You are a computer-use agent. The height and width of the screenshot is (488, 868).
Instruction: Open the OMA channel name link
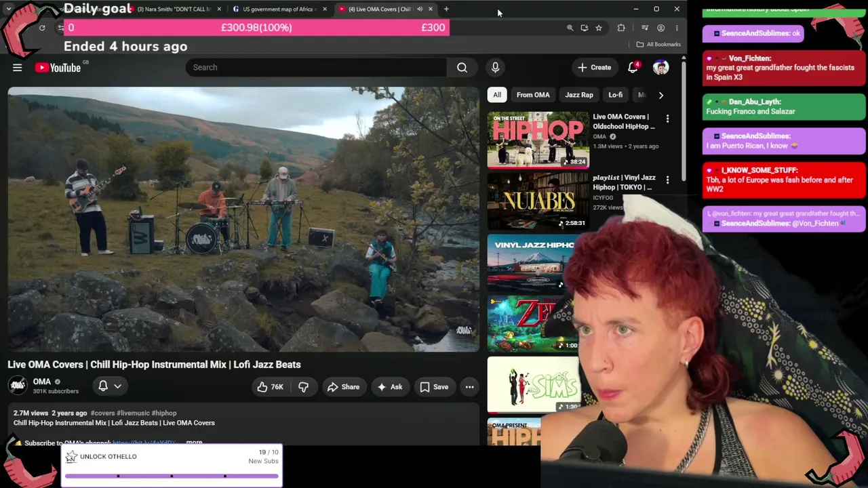[x=42, y=382]
